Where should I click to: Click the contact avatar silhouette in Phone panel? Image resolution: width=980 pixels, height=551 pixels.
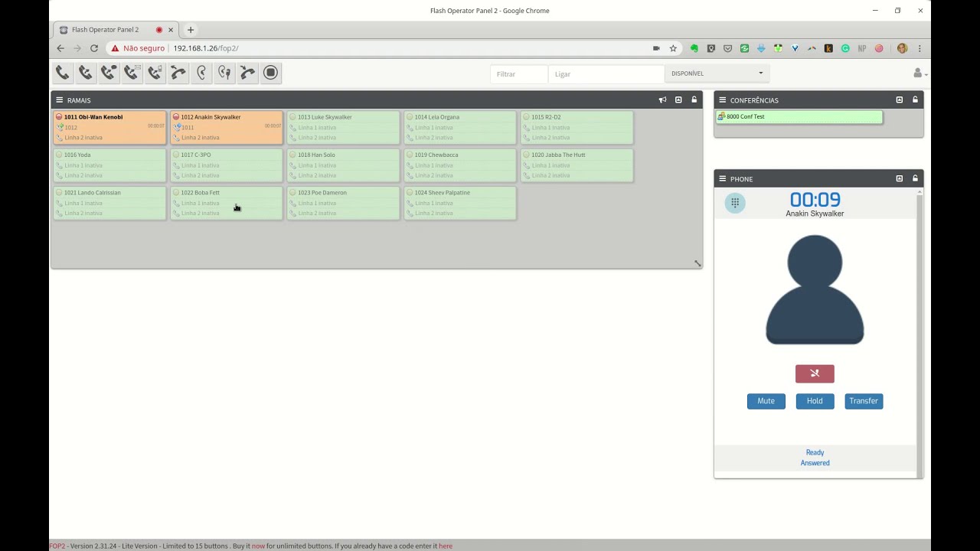(815, 289)
